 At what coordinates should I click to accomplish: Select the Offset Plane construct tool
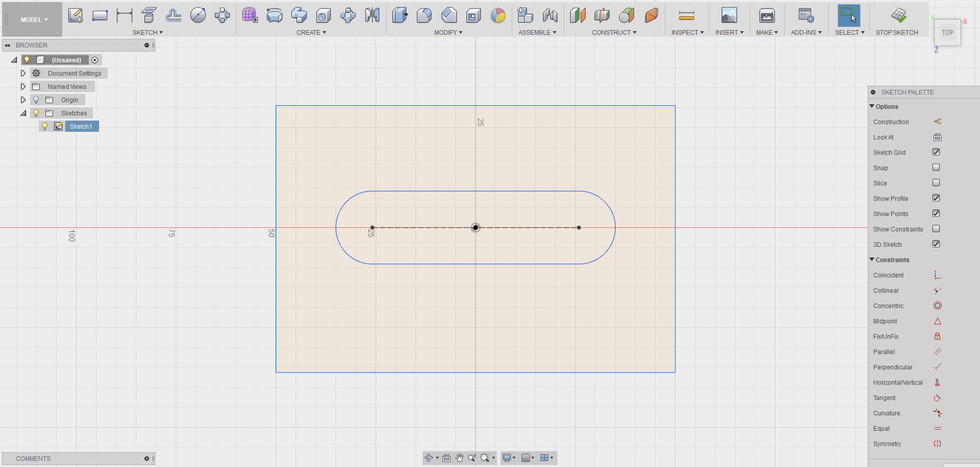point(577,15)
